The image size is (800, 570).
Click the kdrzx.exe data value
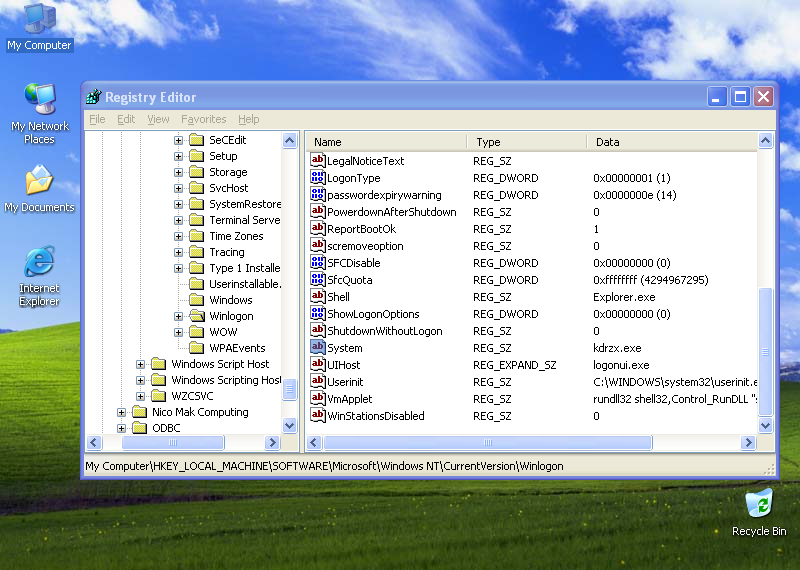[617, 348]
